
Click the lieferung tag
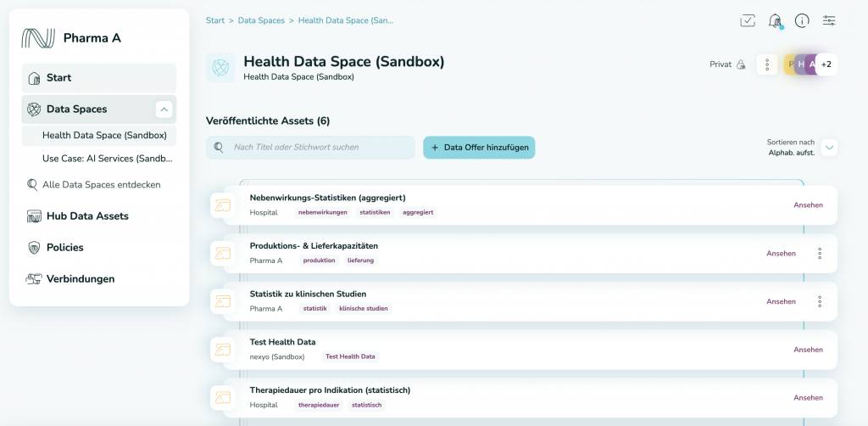[361, 261]
